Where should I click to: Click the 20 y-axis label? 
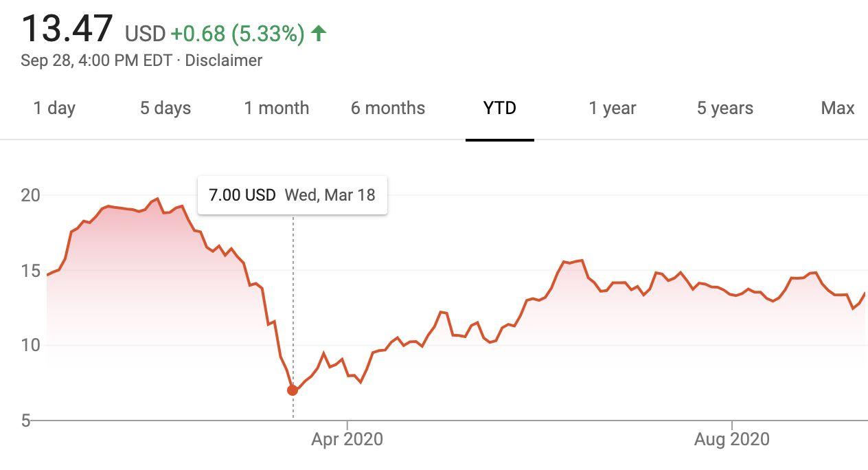31,195
